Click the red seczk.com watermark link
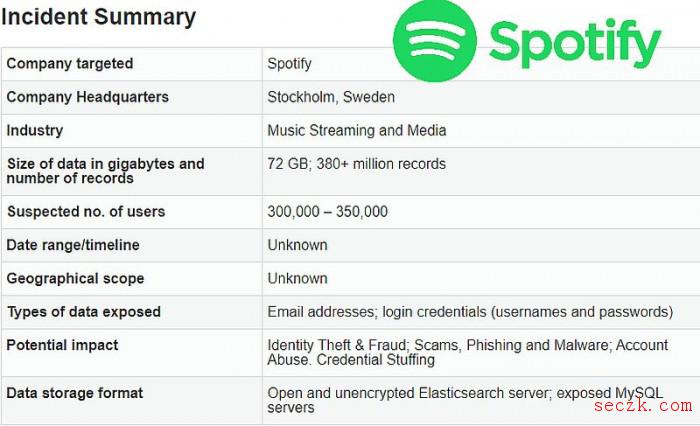The image size is (700, 426). click(x=643, y=405)
